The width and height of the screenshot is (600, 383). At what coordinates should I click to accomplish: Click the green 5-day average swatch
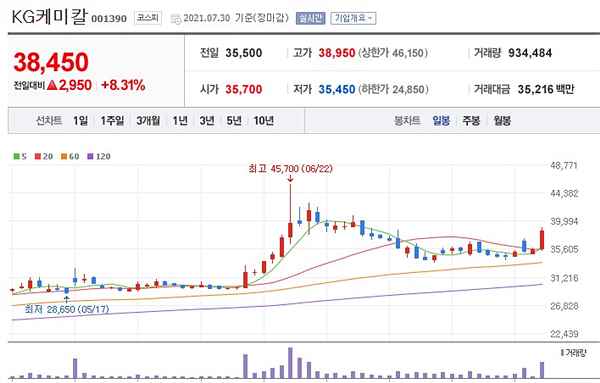click(x=16, y=156)
